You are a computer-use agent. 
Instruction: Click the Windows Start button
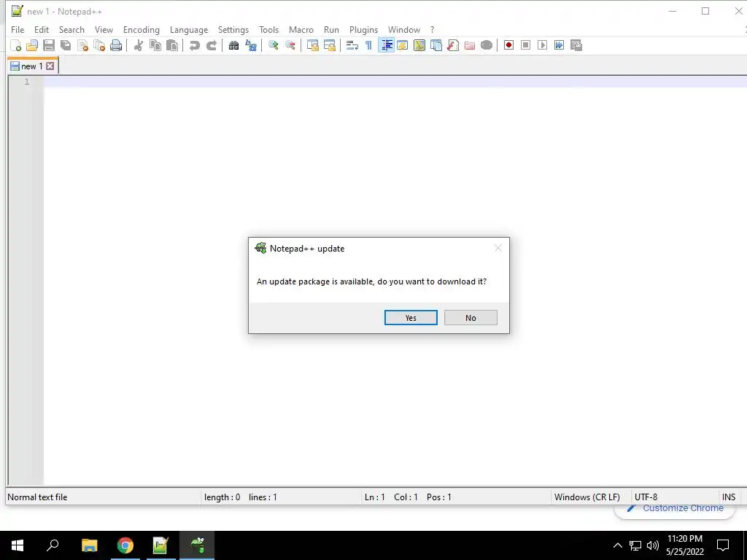[18, 545]
